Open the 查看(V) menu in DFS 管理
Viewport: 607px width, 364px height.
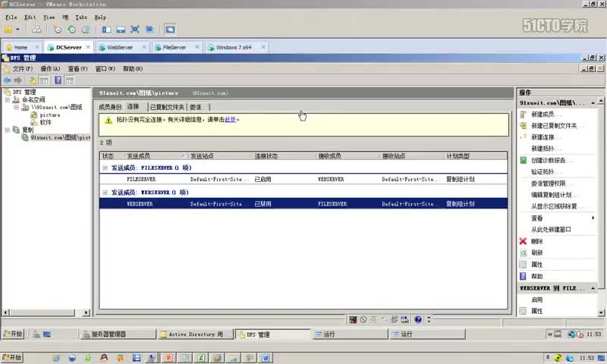[78, 69]
